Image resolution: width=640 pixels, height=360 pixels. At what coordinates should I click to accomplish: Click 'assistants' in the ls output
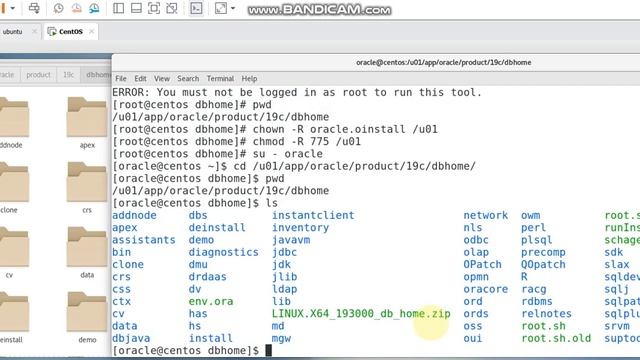[x=144, y=240]
